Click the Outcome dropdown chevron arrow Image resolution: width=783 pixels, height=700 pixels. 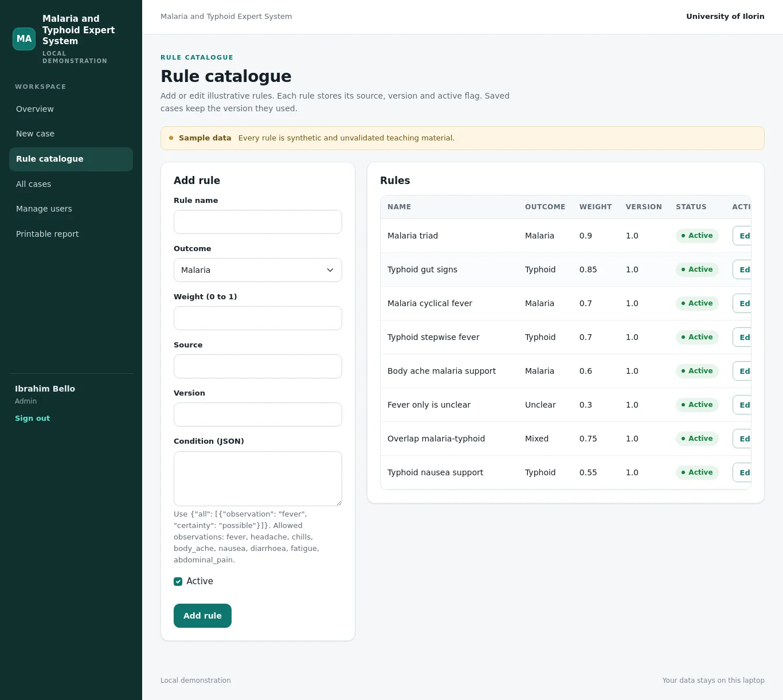330,270
